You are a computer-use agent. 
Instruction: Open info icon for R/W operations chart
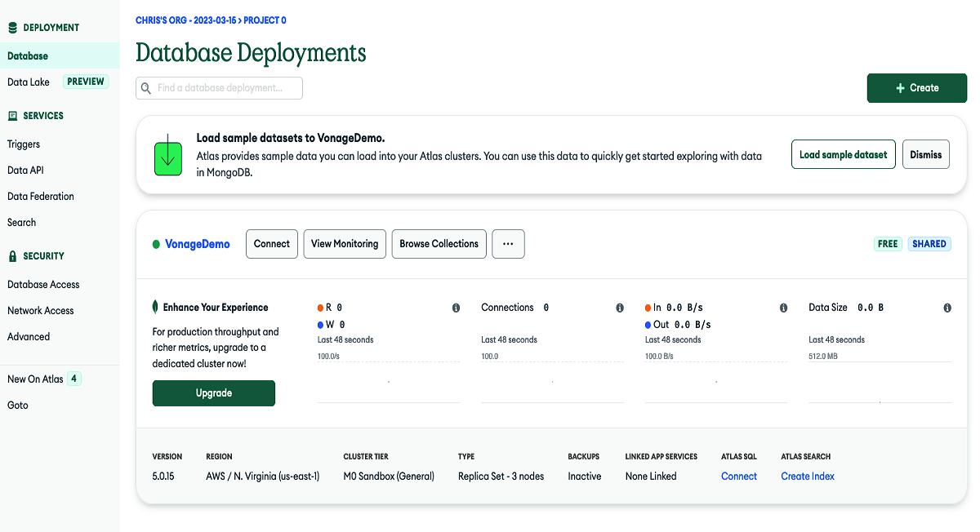[x=456, y=308]
